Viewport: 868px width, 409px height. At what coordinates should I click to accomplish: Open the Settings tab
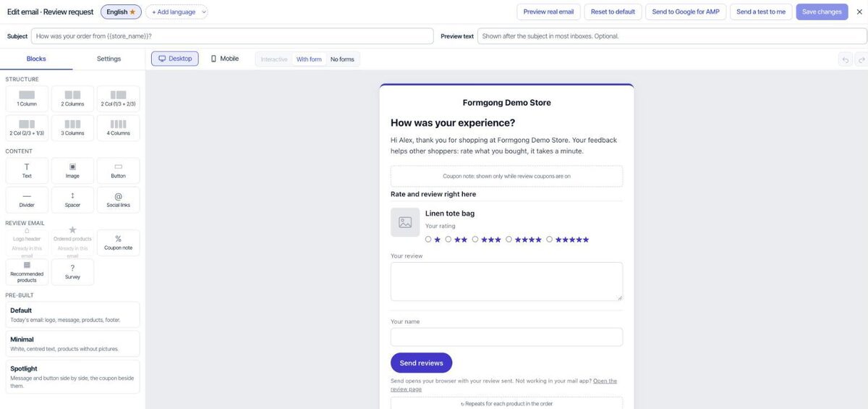[109, 59]
